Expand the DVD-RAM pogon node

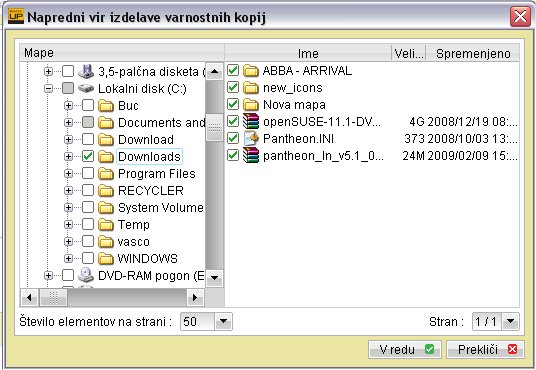tap(49, 276)
